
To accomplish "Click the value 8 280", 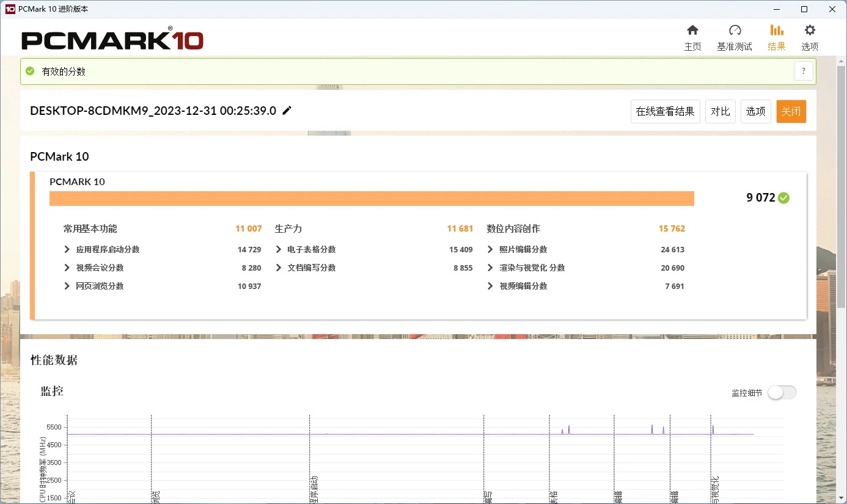I will coord(251,268).
